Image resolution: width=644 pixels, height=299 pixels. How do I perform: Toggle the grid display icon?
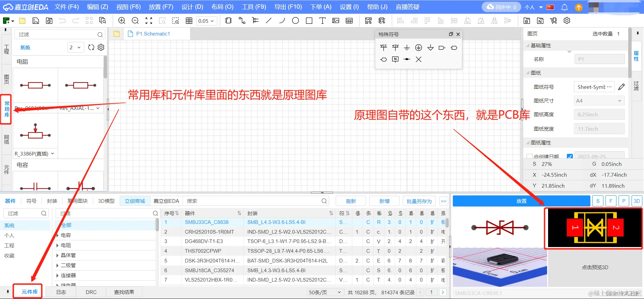[189, 21]
